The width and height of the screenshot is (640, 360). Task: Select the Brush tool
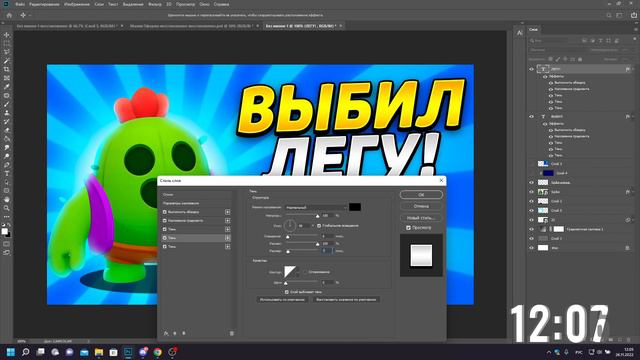[x=7, y=104]
